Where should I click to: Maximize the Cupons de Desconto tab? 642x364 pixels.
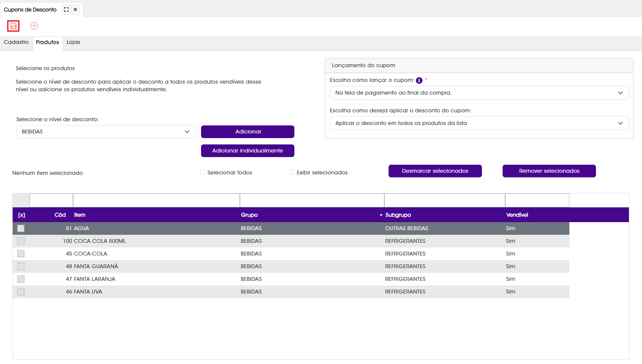tap(66, 9)
